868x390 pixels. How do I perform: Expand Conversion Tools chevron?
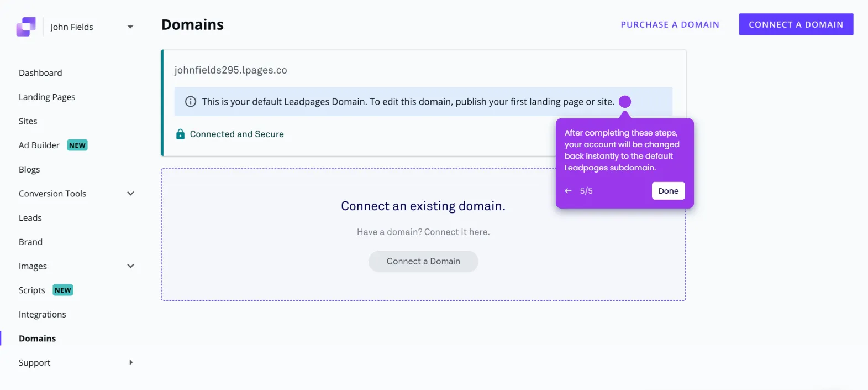[130, 194]
